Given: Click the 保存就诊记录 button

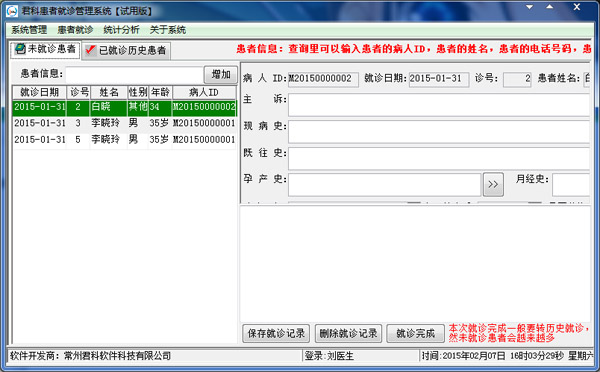Looking at the screenshot, I should [x=276, y=333].
